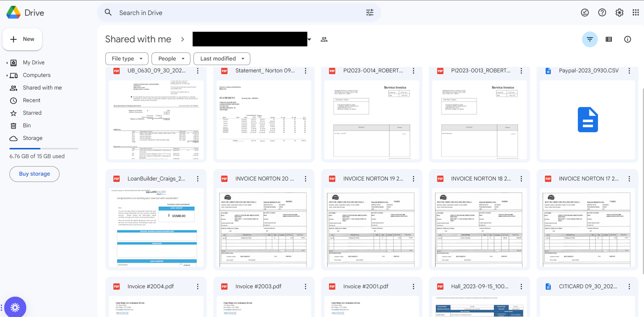The image size is (644, 317).
Task: Open INVOICE NORTON 17 thumbnail
Action: (x=588, y=228)
